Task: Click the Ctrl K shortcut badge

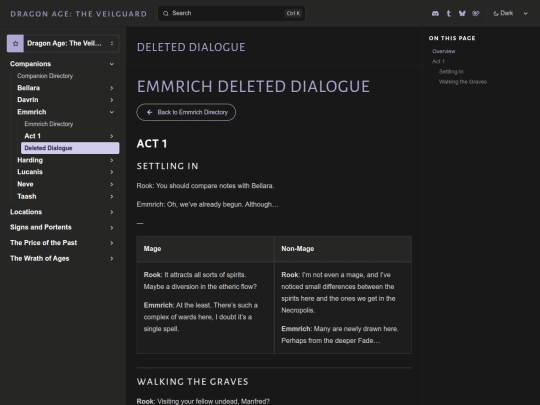Action: [293, 13]
